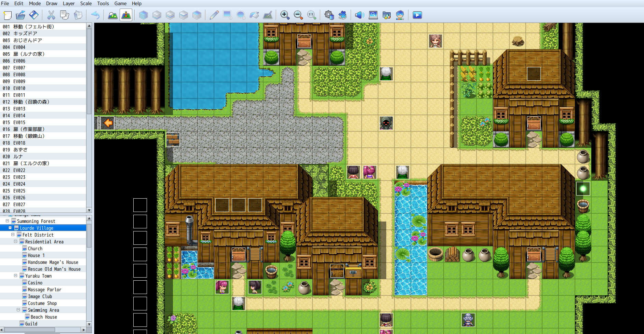The height and width of the screenshot is (334, 644).
Task: Undo the last action
Action: click(x=95, y=15)
